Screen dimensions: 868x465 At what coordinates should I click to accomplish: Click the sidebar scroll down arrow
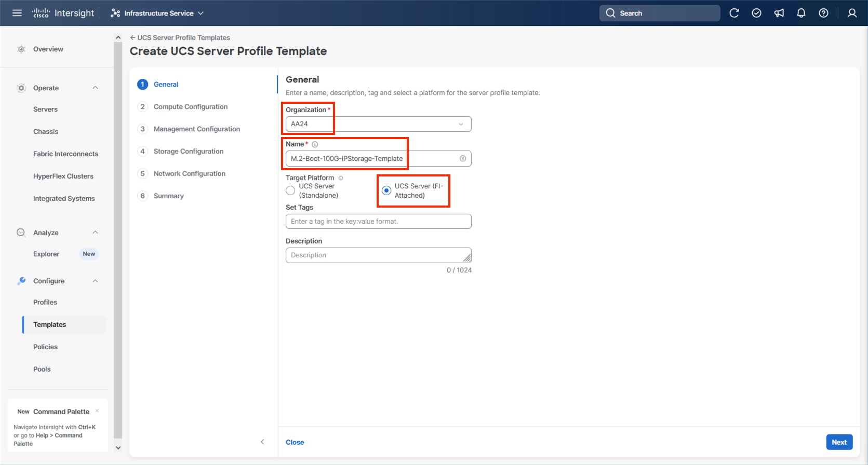(118, 447)
